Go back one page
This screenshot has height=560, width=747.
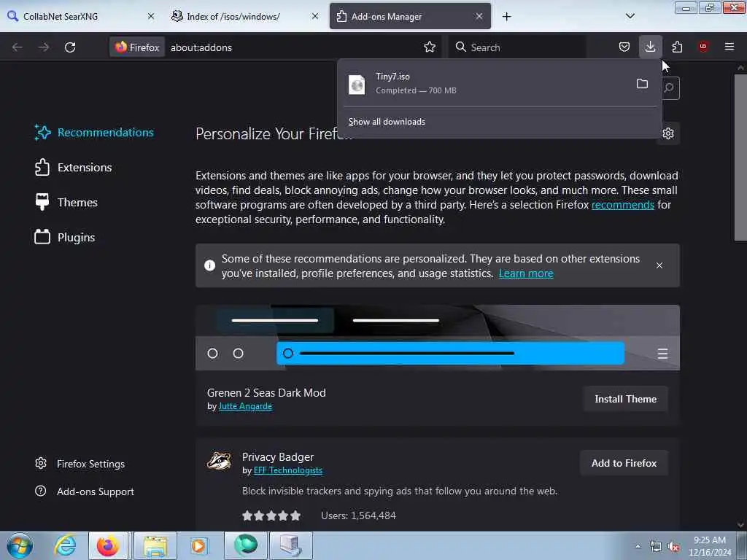(x=18, y=47)
